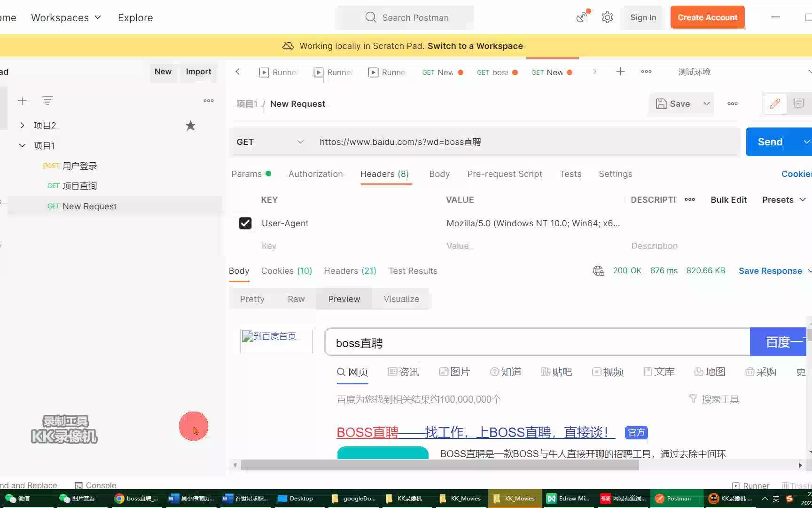Switch to Params tab
The height and width of the screenshot is (508, 812).
(x=251, y=174)
